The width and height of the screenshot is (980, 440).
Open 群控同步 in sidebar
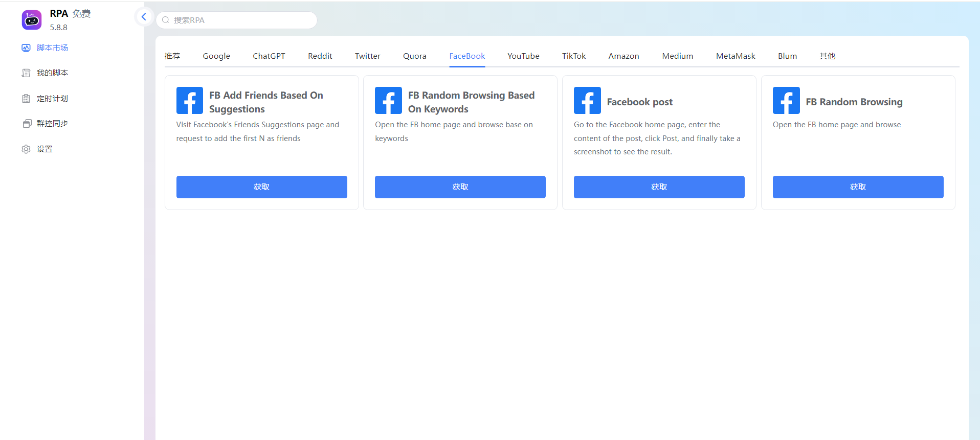(52, 124)
